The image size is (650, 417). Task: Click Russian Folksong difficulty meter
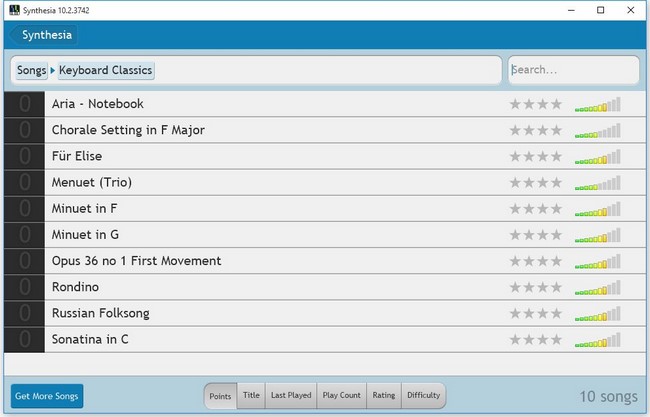[598, 313]
